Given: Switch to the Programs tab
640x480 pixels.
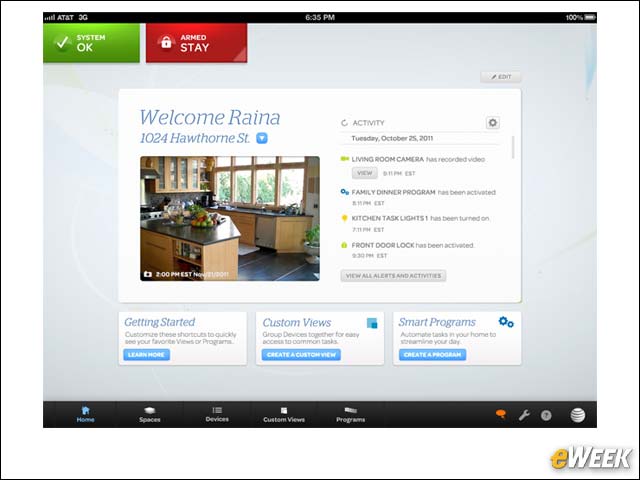Looking at the screenshot, I should (x=351, y=414).
